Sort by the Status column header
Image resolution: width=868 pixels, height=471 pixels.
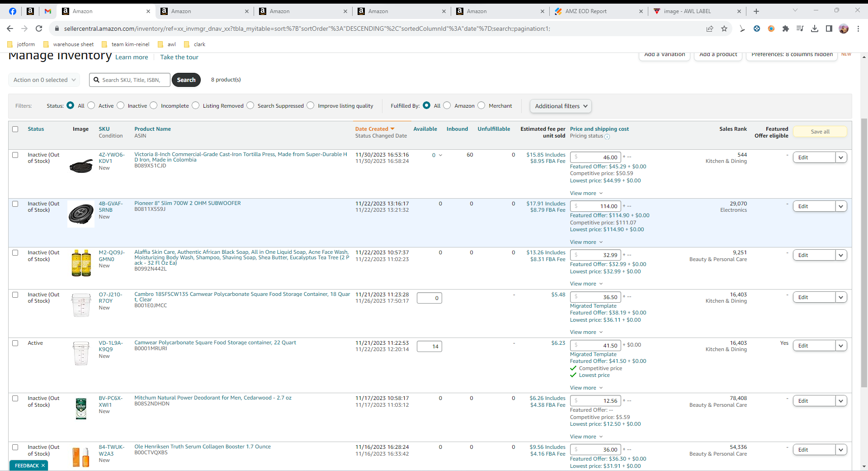[36, 129]
